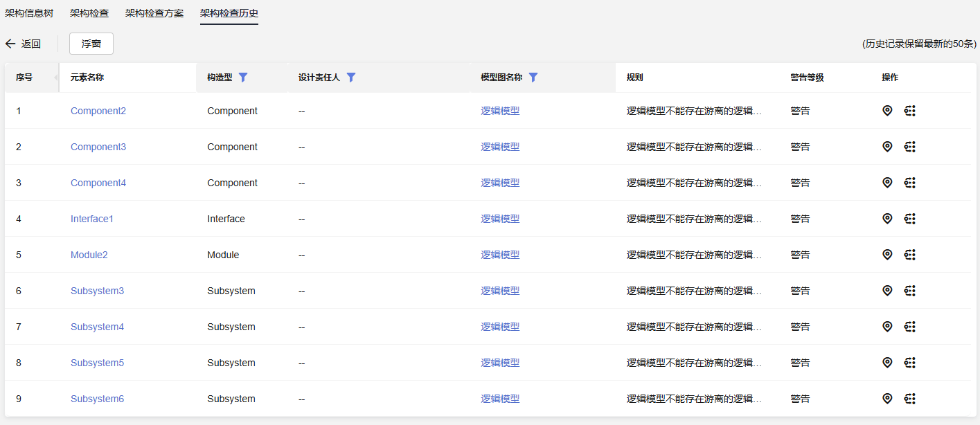The height and width of the screenshot is (425, 980).
Task: Open 逻辑模型 link in Interface1 row
Action: click(x=500, y=219)
